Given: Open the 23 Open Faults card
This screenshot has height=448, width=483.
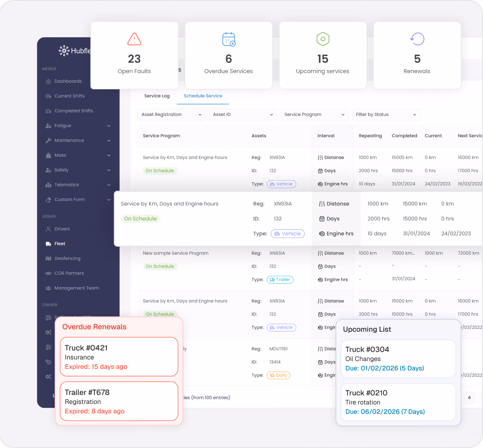Looking at the screenshot, I should tap(134, 56).
